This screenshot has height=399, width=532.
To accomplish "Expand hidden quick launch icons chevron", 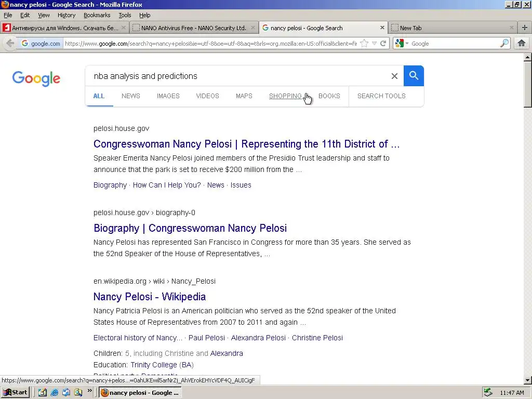I will pos(89,391).
